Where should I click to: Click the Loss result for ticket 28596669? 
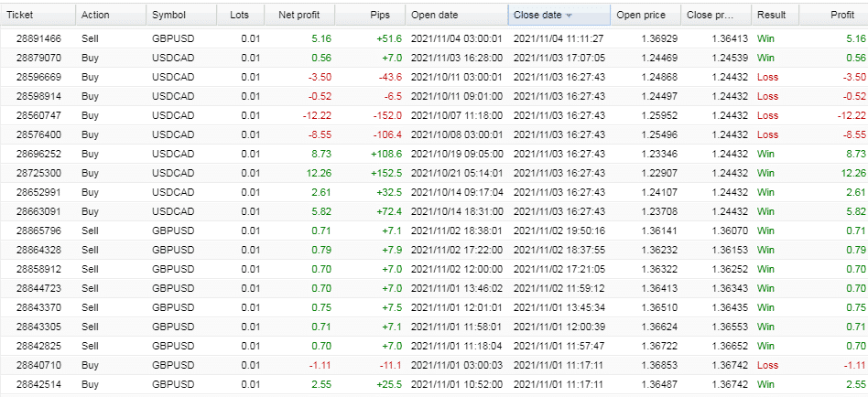(x=767, y=78)
